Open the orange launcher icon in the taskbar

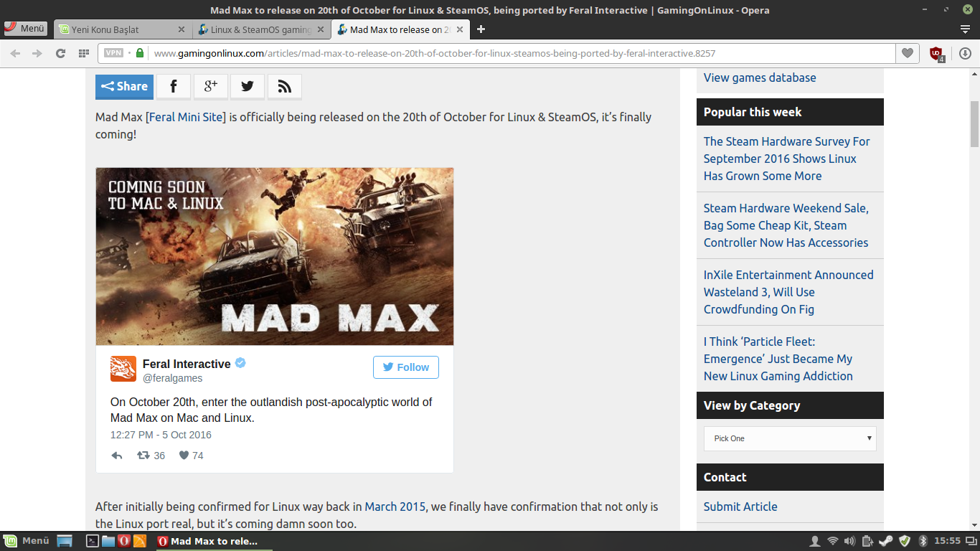140,541
